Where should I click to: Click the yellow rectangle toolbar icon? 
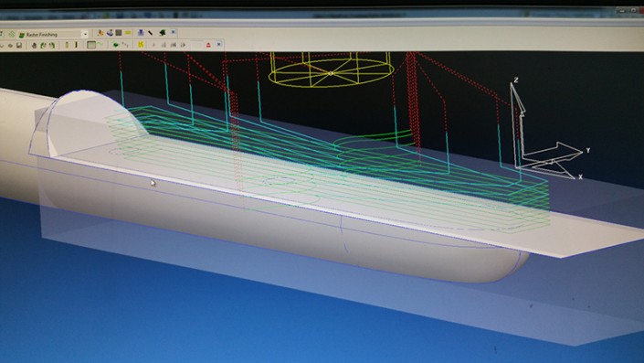(128, 33)
